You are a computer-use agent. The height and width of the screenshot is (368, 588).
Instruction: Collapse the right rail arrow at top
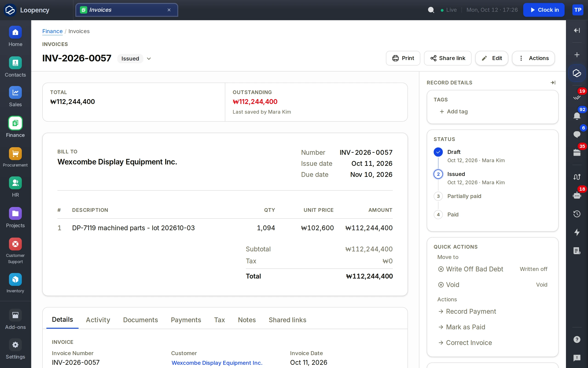[x=577, y=30]
